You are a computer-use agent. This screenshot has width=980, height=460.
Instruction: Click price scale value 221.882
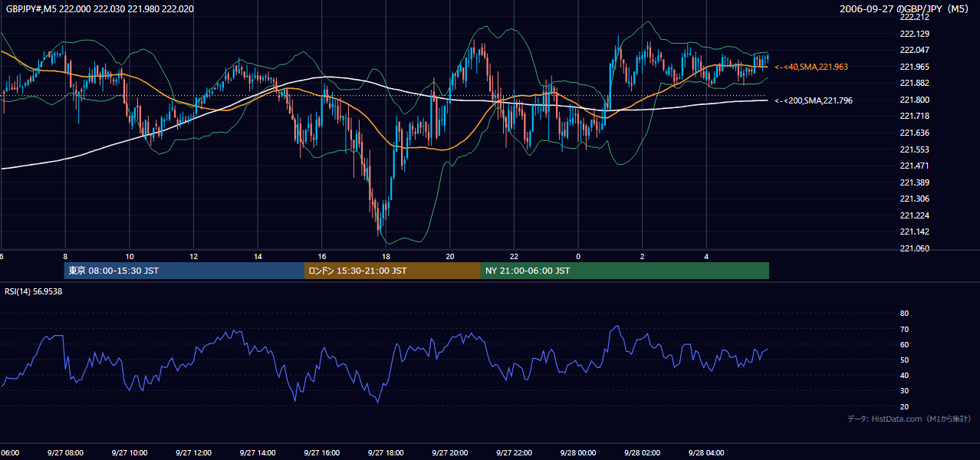click(914, 83)
